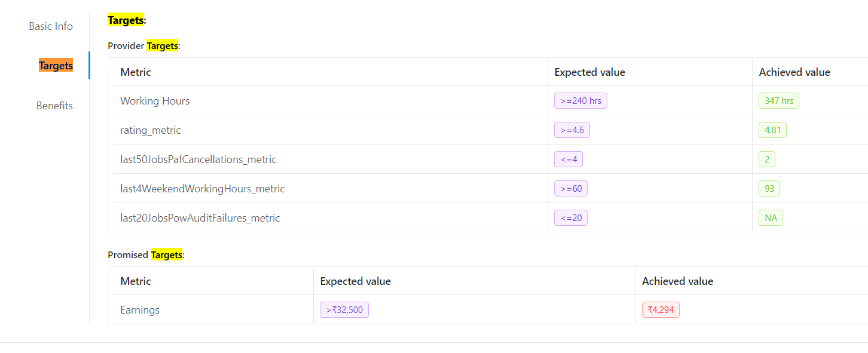This screenshot has width=868, height=353.
Task: Click the last50JobsPafCancellations_metric label
Action: pyautogui.click(x=198, y=159)
